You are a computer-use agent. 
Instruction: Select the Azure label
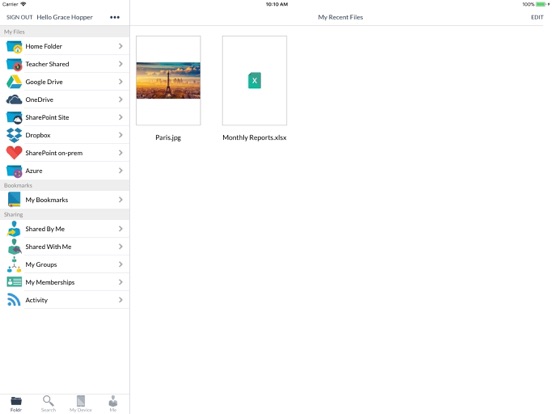34,171
